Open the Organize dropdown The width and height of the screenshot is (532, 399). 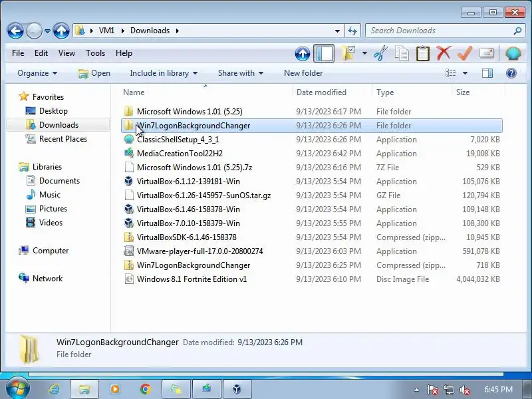(37, 73)
